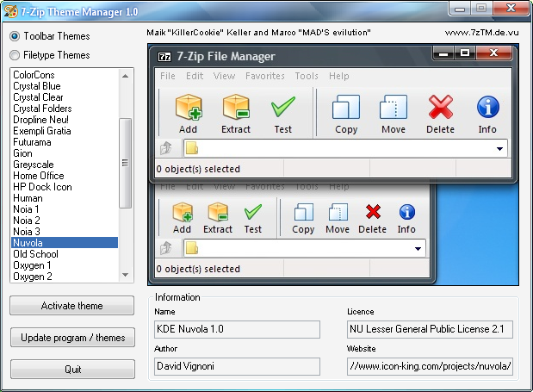This screenshot has width=533, height=392.
Task: Click the Quit button
Action: point(72,370)
